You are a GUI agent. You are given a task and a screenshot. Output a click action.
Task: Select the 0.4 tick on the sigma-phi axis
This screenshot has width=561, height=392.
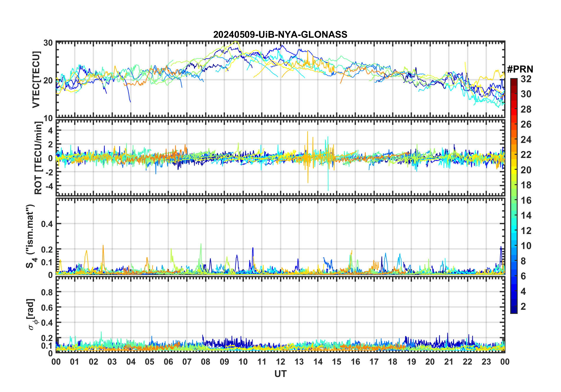click(x=47, y=322)
